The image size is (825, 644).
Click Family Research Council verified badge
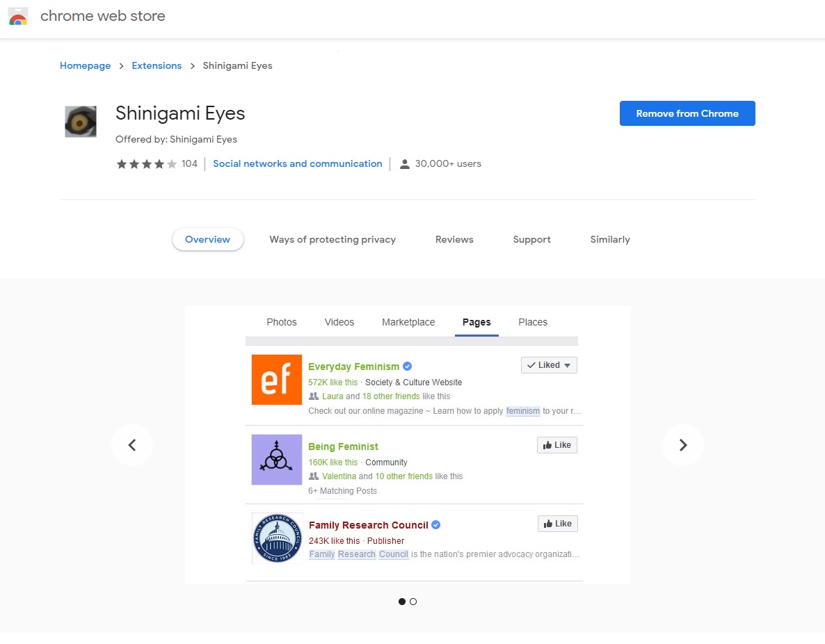click(435, 524)
